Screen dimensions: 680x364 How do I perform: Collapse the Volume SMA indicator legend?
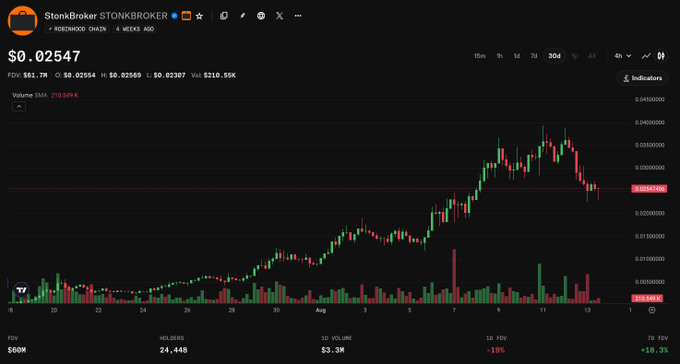click(x=19, y=106)
